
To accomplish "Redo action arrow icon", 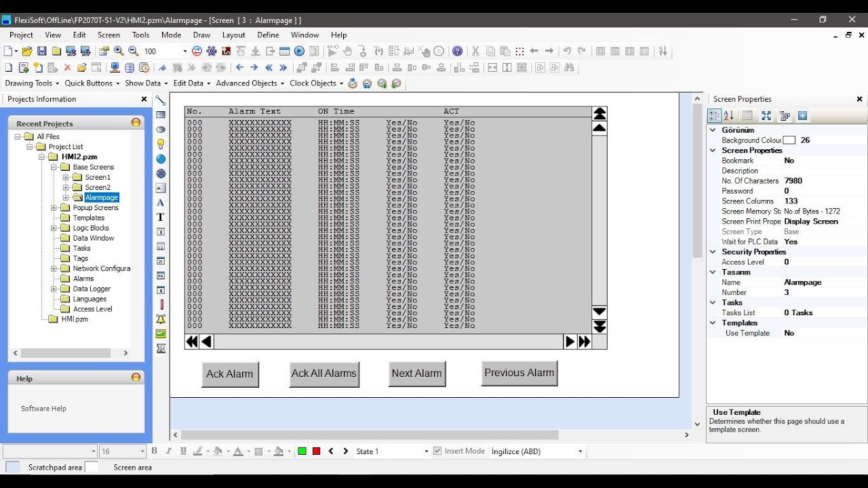I will click(581, 51).
